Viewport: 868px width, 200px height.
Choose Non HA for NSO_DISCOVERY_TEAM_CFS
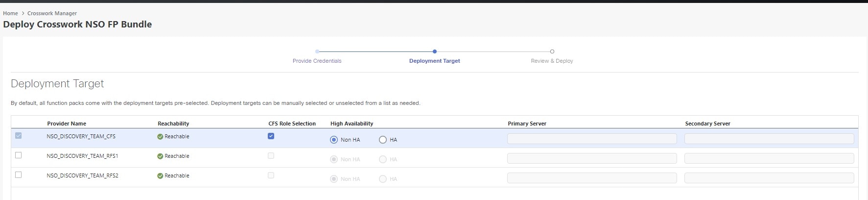334,140
